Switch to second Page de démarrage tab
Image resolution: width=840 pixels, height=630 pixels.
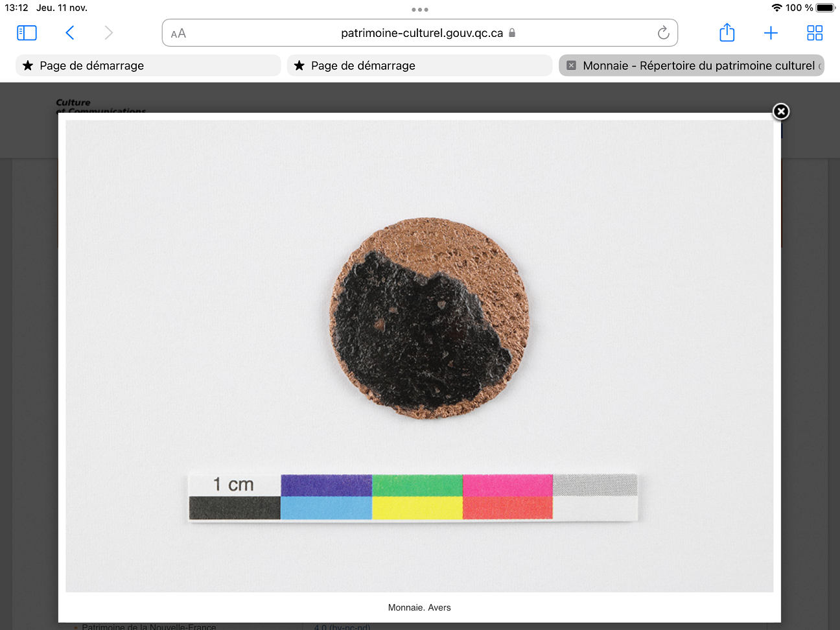click(x=420, y=65)
